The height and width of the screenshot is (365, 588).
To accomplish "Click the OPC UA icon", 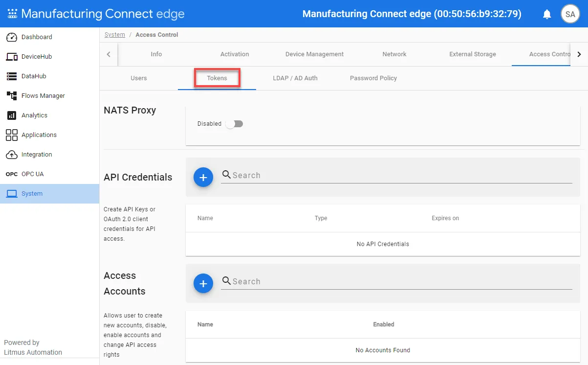I will click(12, 174).
